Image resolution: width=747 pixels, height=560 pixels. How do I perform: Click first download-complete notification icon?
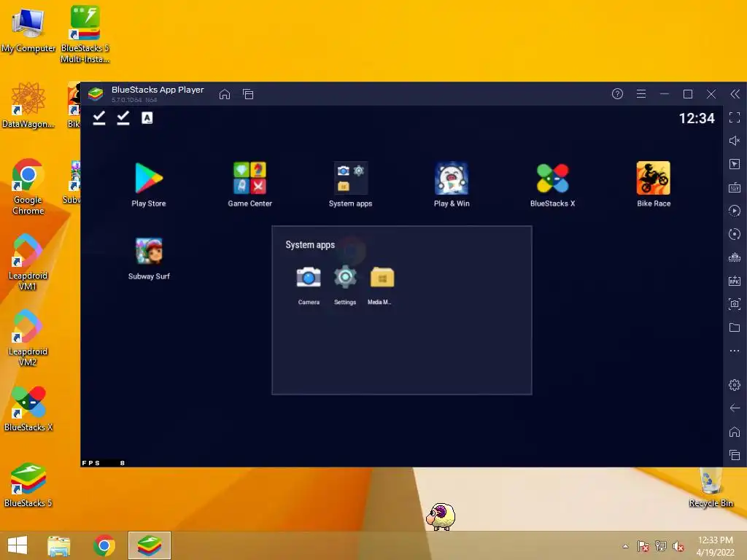pos(99,118)
